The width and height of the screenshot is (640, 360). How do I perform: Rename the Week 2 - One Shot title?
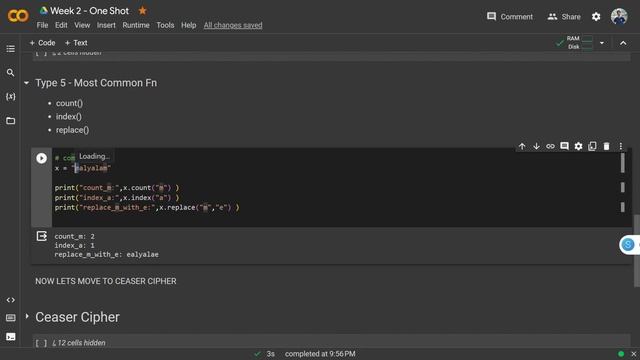coord(89,11)
